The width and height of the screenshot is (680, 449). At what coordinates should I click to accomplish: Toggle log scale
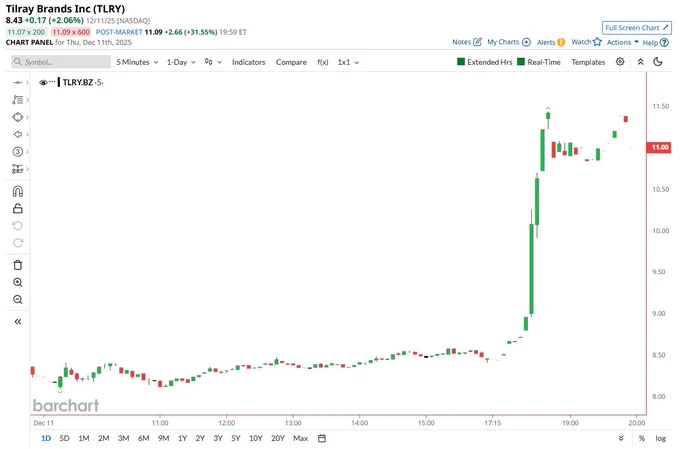(x=660, y=438)
